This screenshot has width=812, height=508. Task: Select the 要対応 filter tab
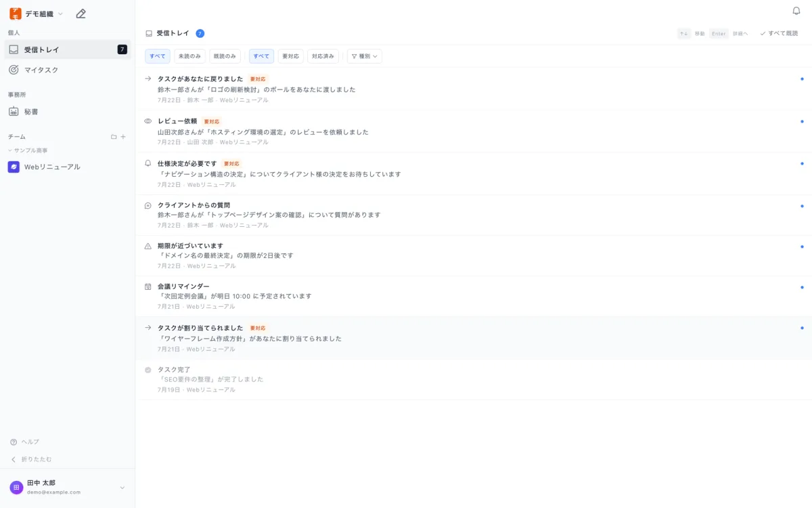coord(291,56)
